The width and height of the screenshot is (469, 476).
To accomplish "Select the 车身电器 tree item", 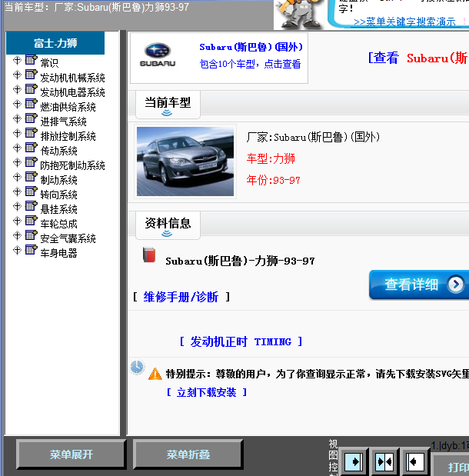I will tap(58, 253).
